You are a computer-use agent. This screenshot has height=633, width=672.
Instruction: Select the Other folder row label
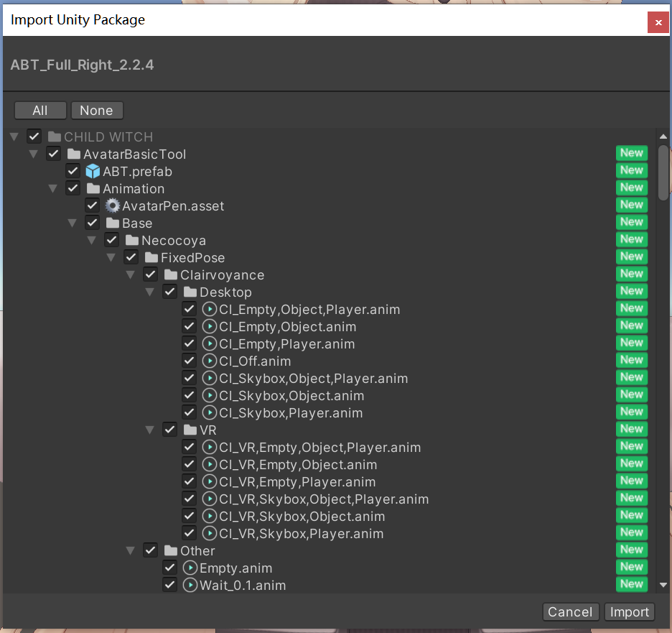[197, 551]
